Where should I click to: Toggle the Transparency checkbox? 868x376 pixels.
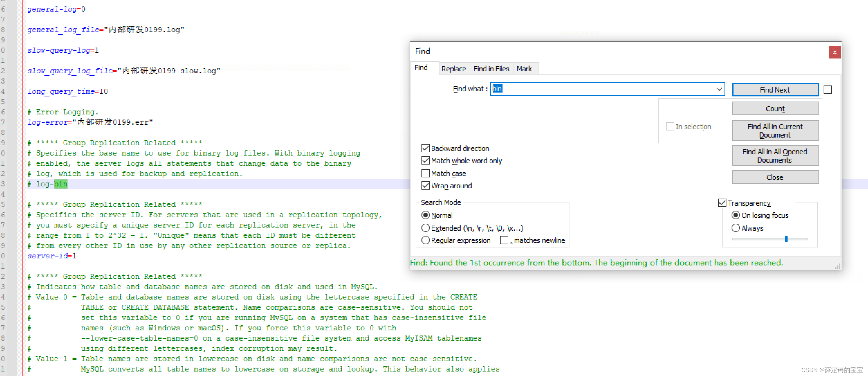(x=722, y=203)
